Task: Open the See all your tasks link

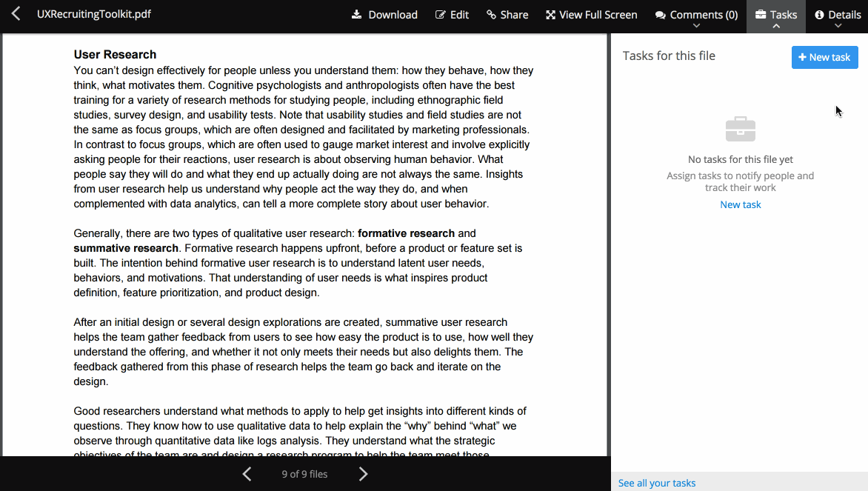Action: click(657, 483)
